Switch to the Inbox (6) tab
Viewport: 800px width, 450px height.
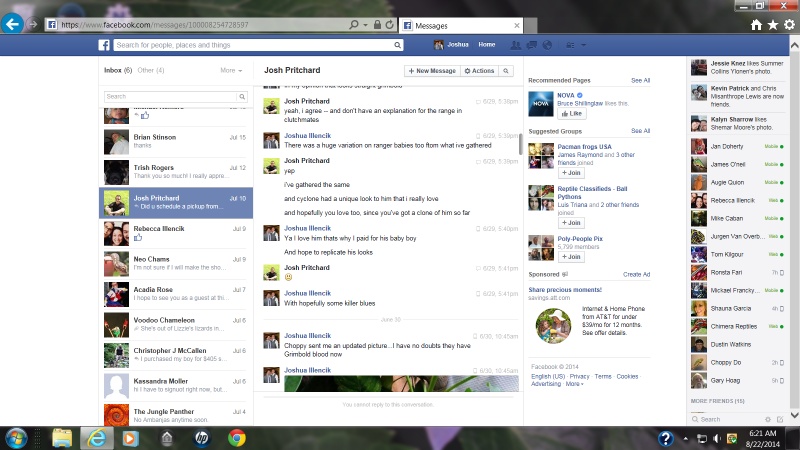118,70
